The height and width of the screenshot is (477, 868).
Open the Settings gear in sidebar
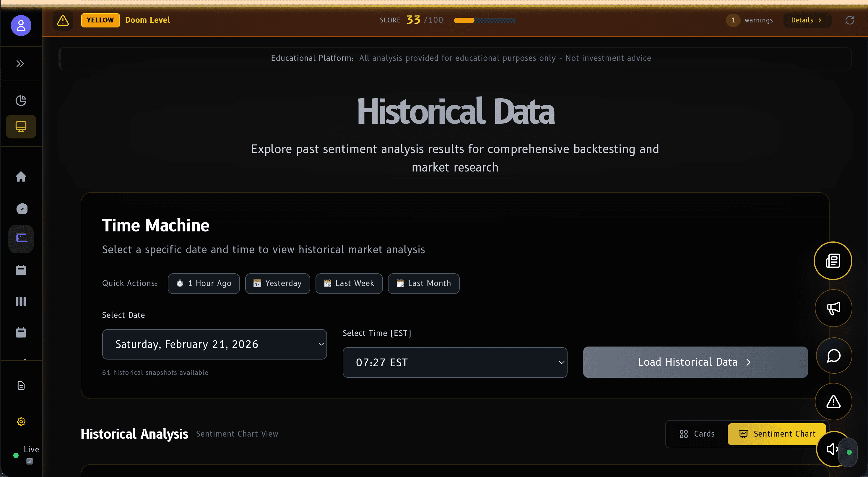click(21, 421)
